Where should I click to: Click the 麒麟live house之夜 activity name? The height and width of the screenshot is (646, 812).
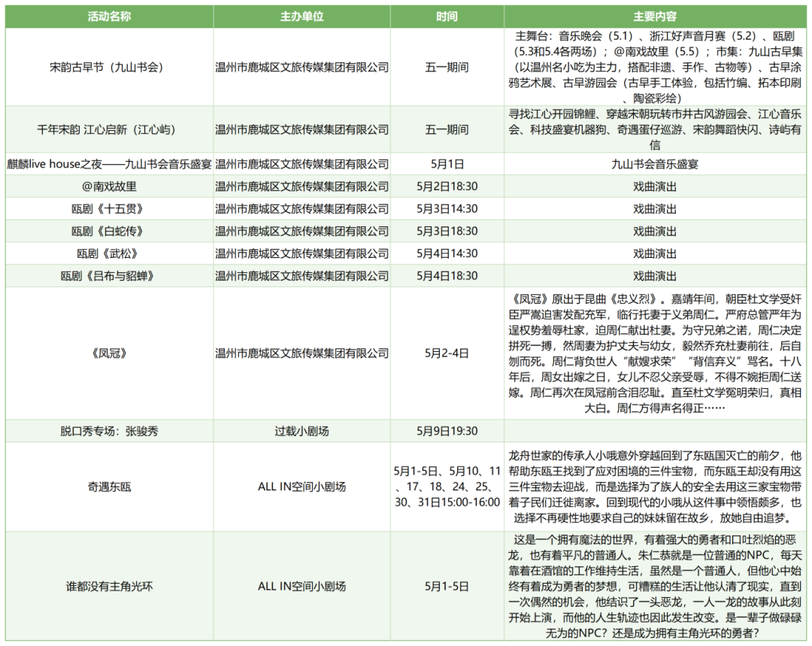point(109,163)
